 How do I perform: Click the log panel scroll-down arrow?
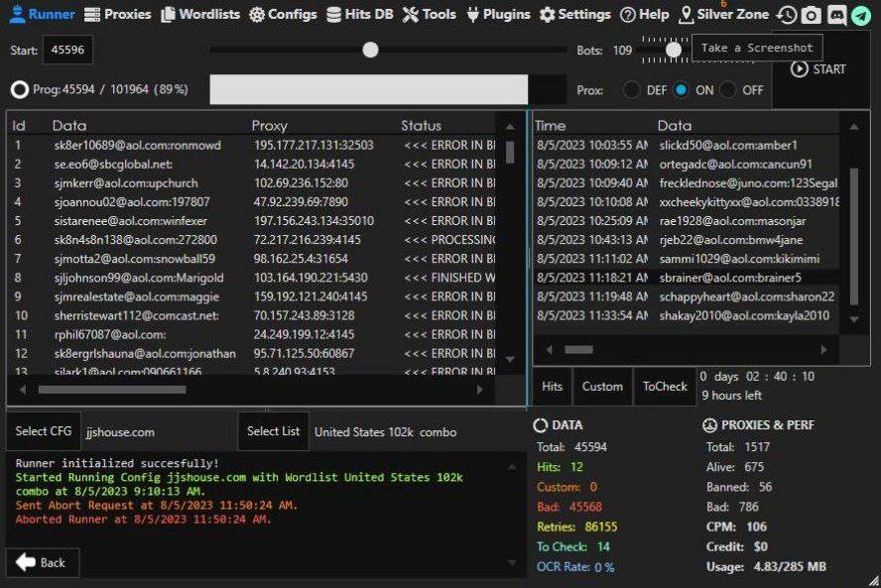512,562
